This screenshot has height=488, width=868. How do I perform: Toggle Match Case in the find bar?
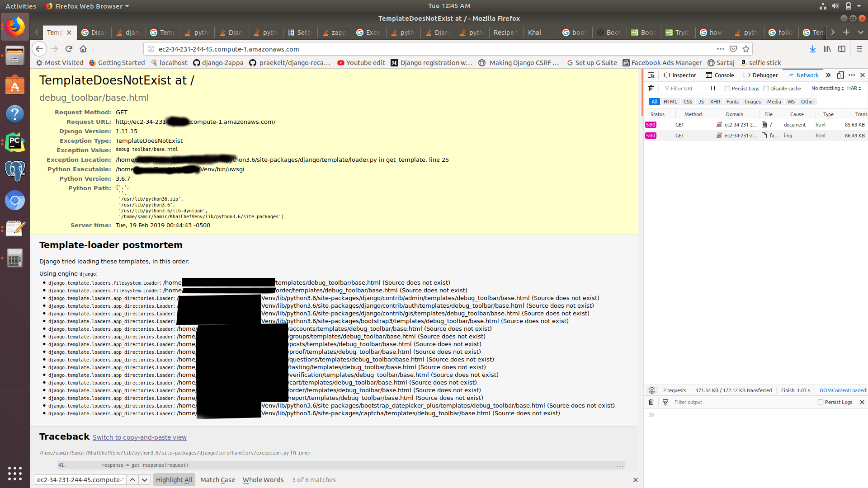[217, 479]
